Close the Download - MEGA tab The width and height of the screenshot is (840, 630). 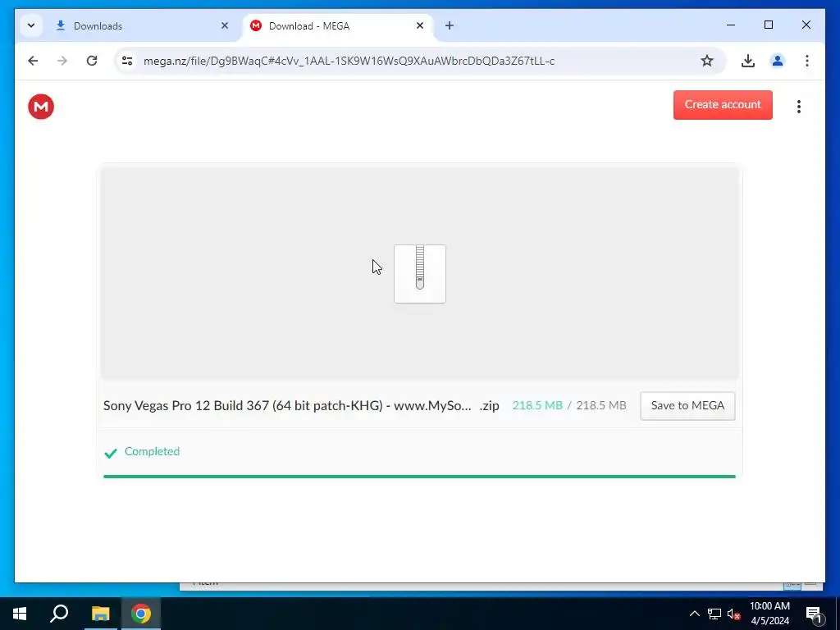[x=420, y=25]
